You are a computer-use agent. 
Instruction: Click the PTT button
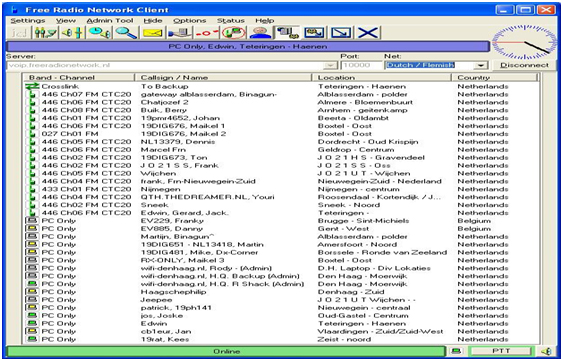coord(501,351)
